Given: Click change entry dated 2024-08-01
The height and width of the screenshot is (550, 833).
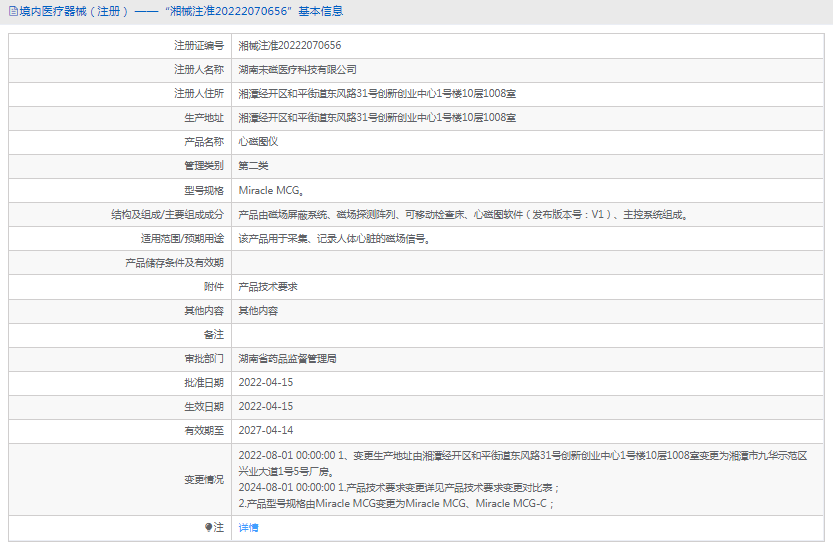Looking at the screenshot, I should [x=399, y=487].
